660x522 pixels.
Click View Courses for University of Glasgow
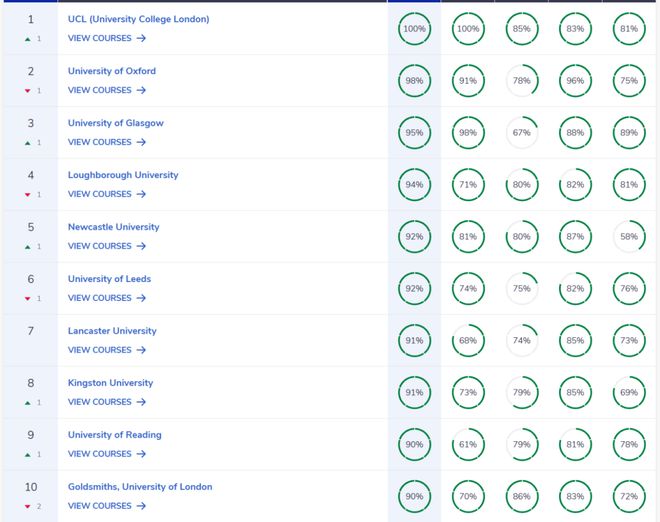tap(107, 142)
